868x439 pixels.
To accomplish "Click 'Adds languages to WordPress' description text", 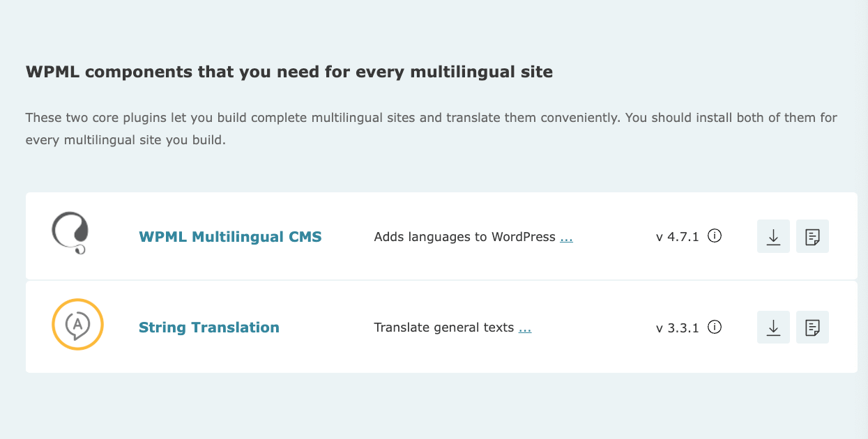I will 465,237.
